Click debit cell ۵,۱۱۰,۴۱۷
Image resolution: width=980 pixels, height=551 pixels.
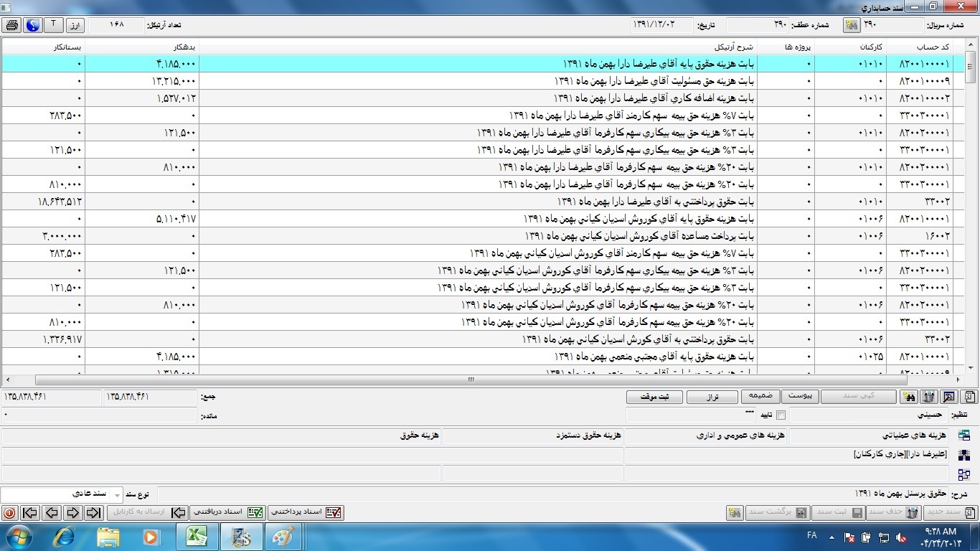tap(142, 219)
